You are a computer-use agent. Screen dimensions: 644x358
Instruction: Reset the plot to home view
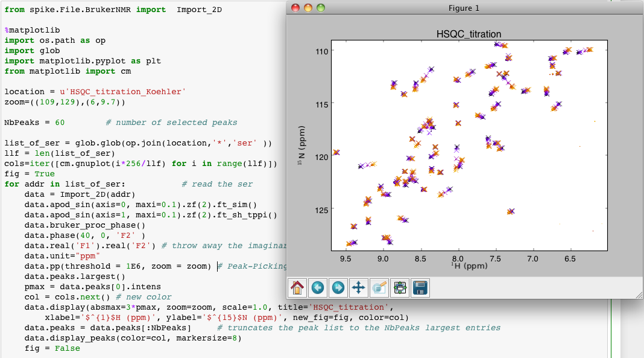(x=296, y=288)
